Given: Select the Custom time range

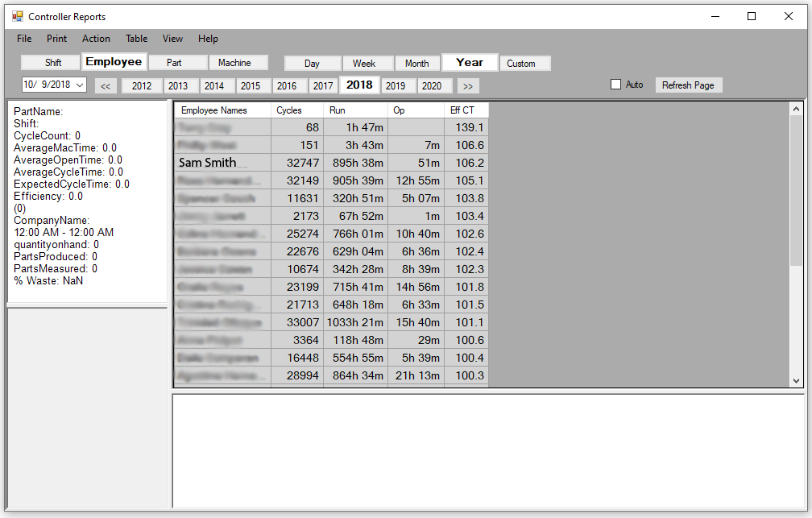Looking at the screenshot, I should pyautogui.click(x=521, y=64).
